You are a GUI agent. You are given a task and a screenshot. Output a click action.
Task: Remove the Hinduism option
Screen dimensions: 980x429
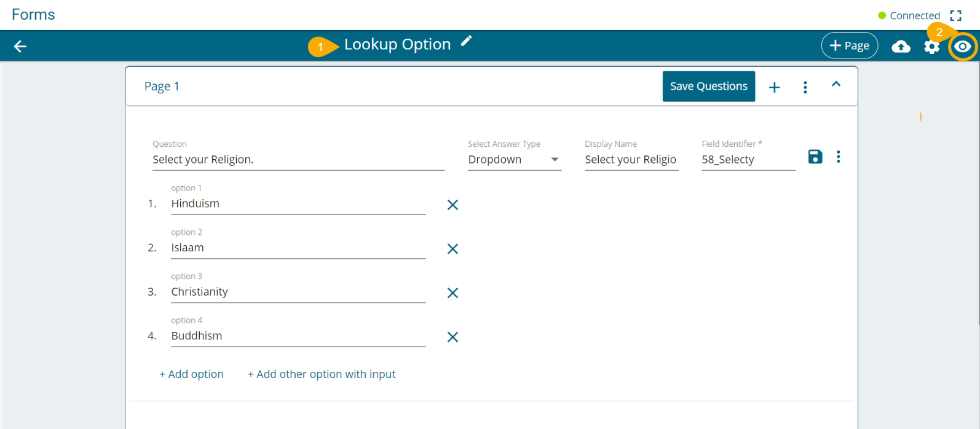452,205
